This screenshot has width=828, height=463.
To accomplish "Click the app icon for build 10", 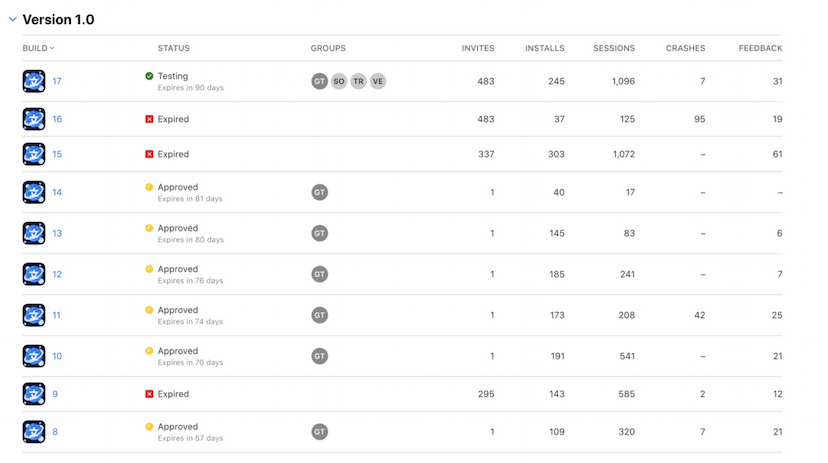I will click(34, 356).
